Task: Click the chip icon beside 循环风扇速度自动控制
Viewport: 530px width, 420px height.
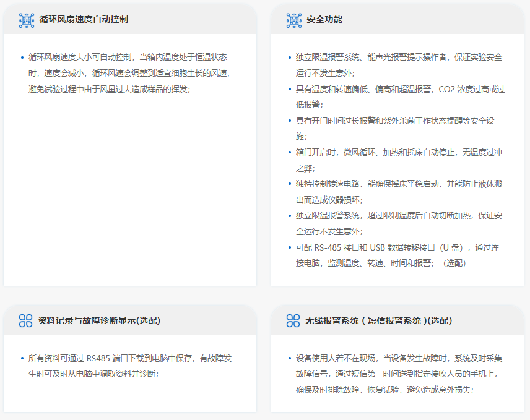Action: [x=27, y=20]
